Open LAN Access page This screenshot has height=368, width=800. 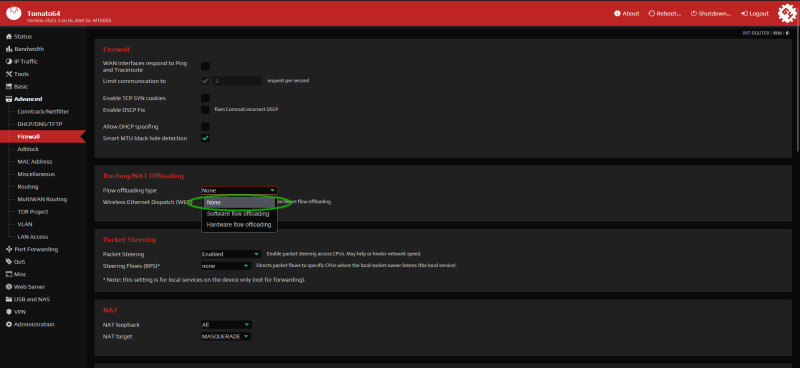33,237
